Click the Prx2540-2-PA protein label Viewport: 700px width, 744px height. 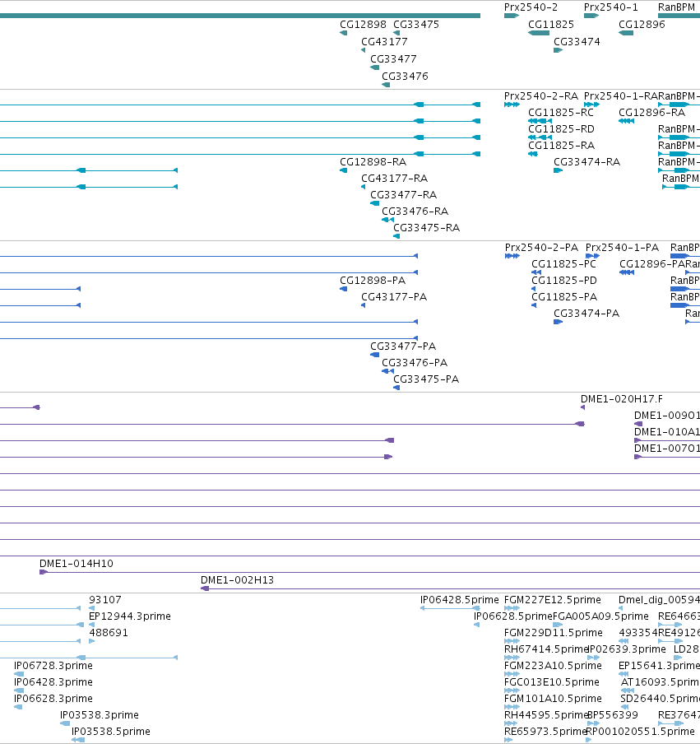pos(541,248)
